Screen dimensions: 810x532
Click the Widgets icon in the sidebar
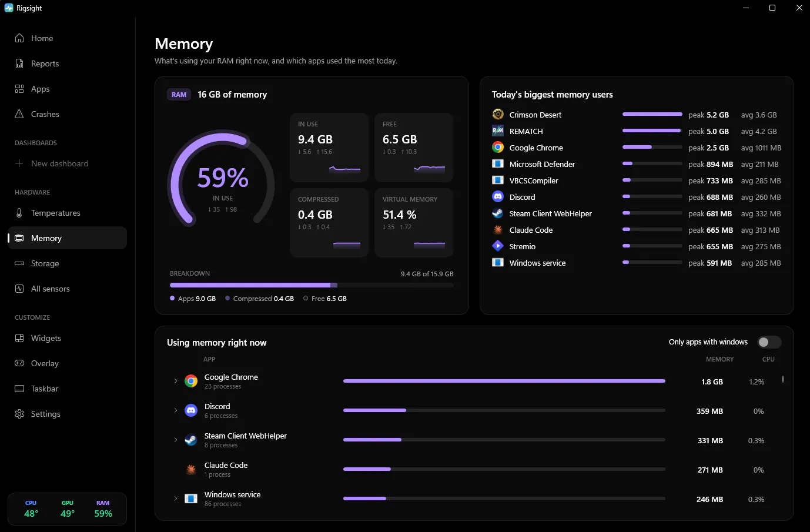pyautogui.click(x=19, y=338)
